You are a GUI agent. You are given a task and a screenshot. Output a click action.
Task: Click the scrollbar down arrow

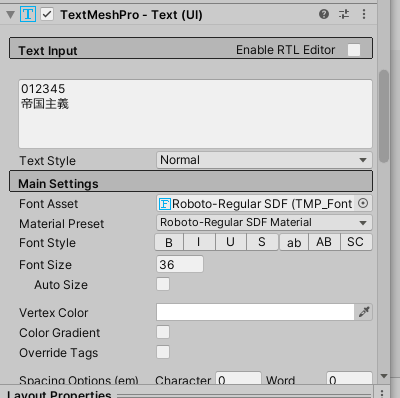pyautogui.click(x=384, y=376)
